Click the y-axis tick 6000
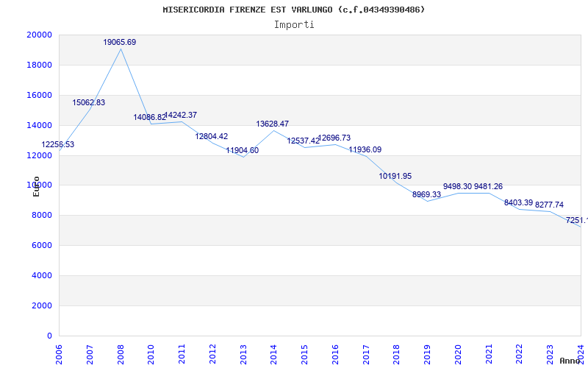This screenshot has width=588, height=368. (42, 245)
